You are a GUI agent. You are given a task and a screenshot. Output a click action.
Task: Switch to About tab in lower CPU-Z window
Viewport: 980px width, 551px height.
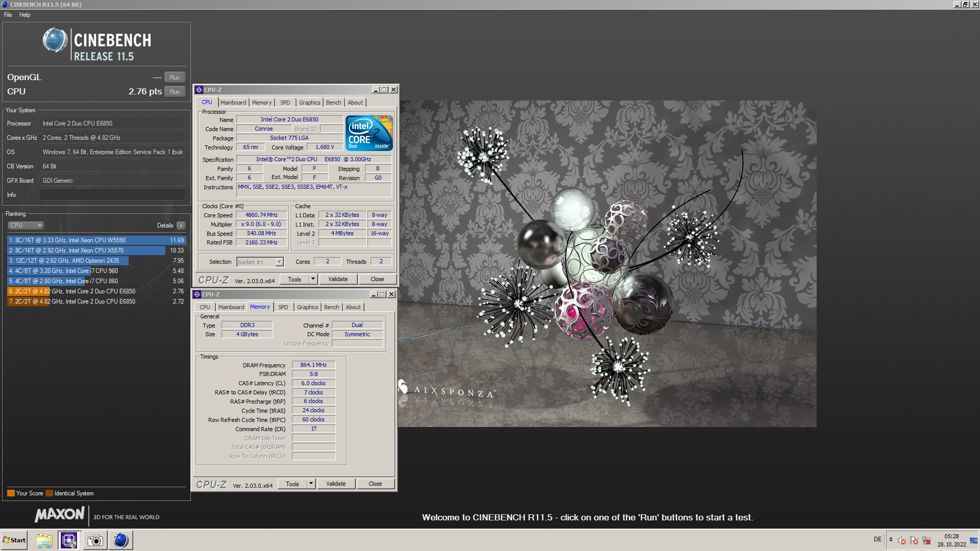coord(353,307)
